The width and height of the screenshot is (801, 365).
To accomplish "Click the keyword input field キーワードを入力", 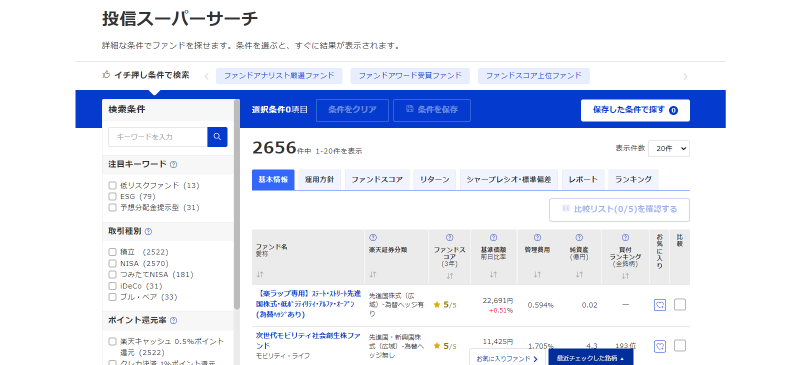I will click(158, 137).
